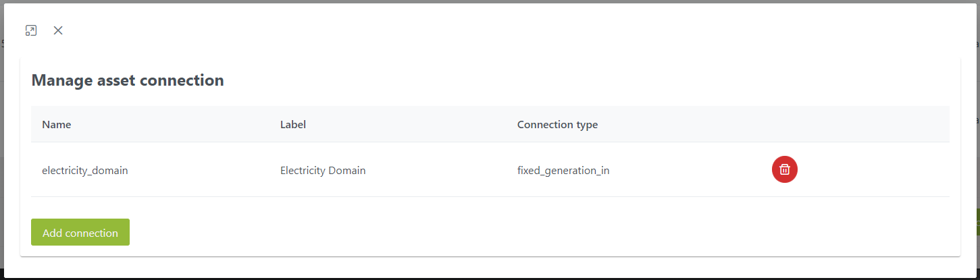Viewport: 980px width, 280px height.
Task: Click the Add connection button
Action: coord(80,232)
